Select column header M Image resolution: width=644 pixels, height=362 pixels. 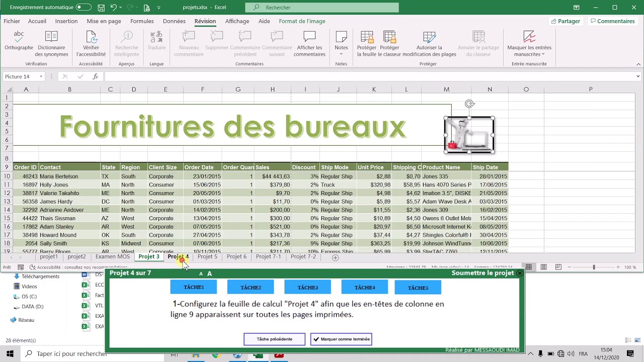pos(446,89)
